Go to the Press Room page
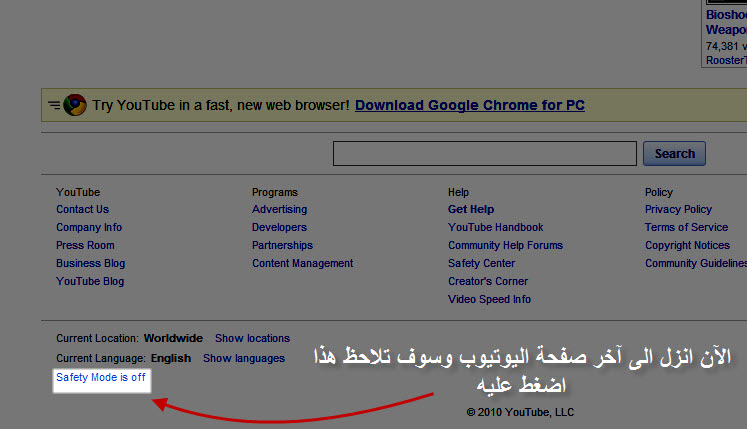 85,245
